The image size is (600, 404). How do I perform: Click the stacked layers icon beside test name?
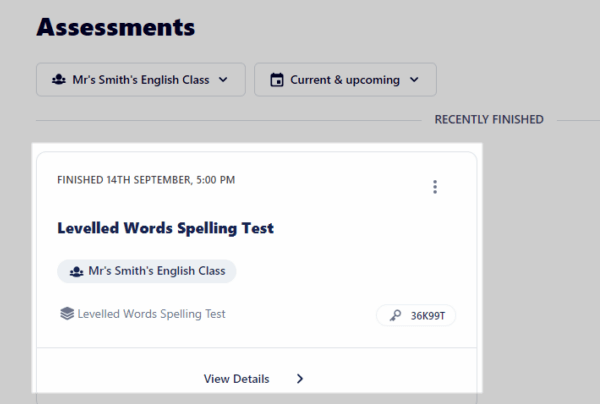click(x=67, y=314)
